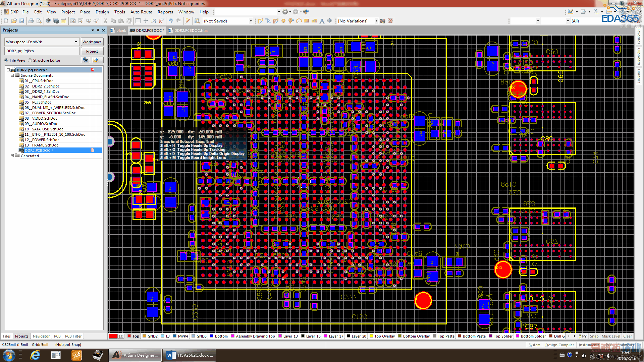Select the Place Arc tool
The height and width of the screenshot is (362, 644).
click(x=299, y=21)
